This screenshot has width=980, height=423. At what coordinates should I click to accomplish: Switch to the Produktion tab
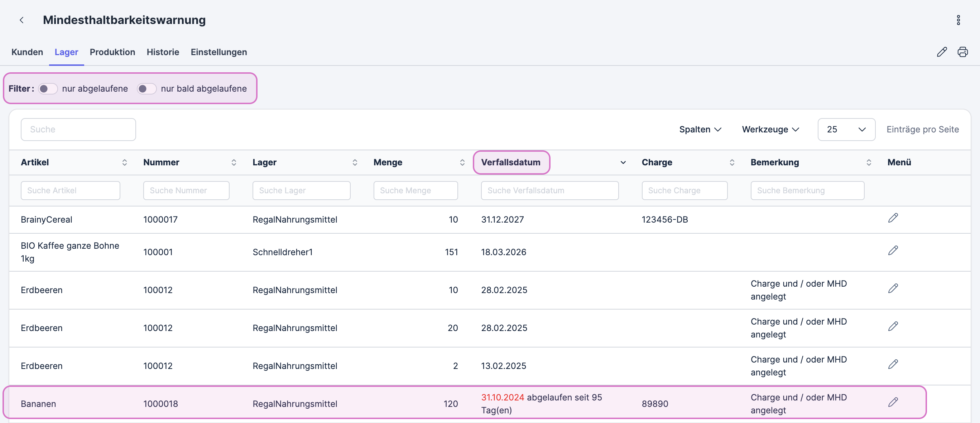(x=112, y=52)
